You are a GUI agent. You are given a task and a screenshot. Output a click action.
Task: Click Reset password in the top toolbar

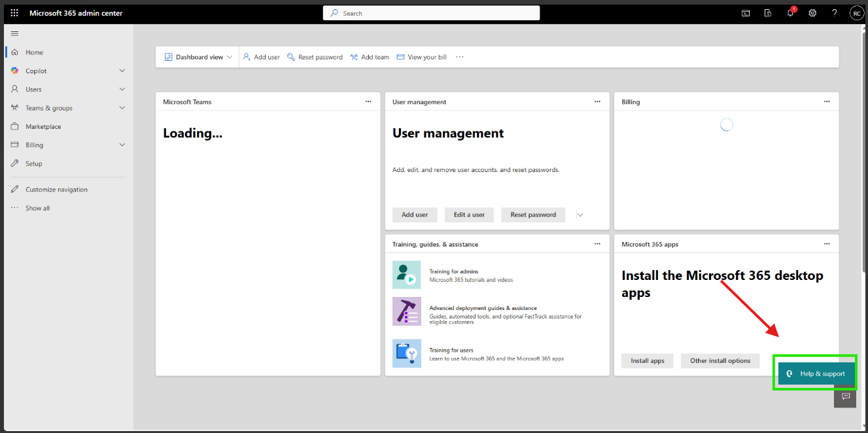tap(315, 57)
